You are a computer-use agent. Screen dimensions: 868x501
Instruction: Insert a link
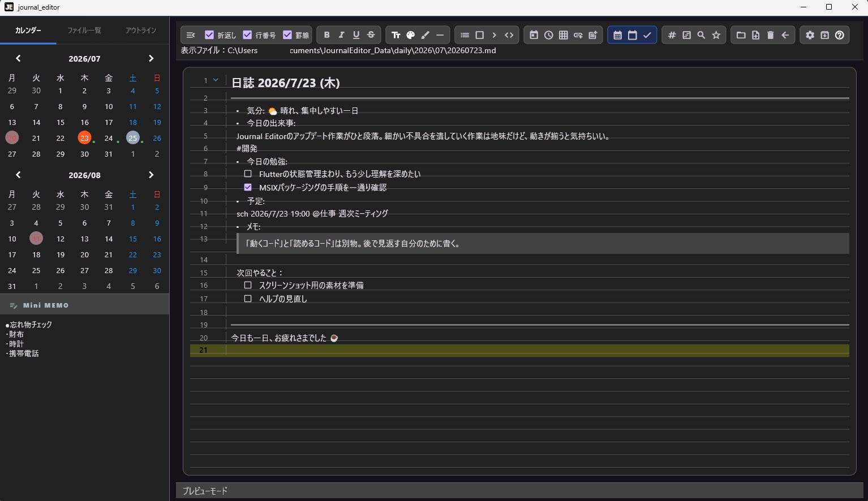[578, 35]
